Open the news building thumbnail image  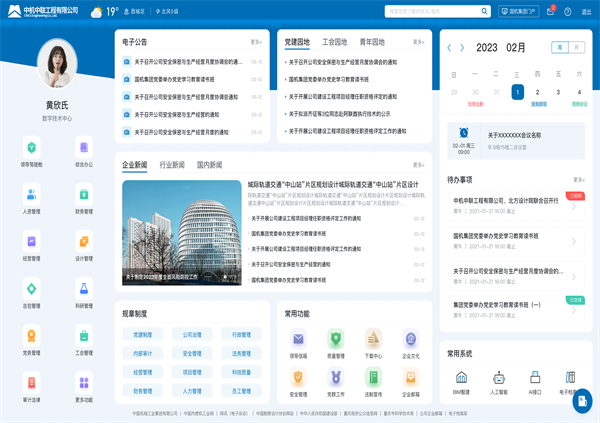(x=182, y=233)
